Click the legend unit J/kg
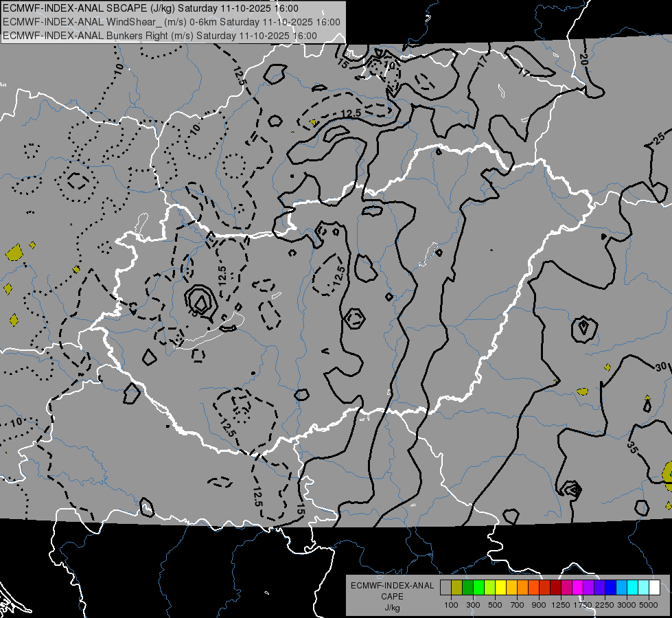 click(392, 608)
